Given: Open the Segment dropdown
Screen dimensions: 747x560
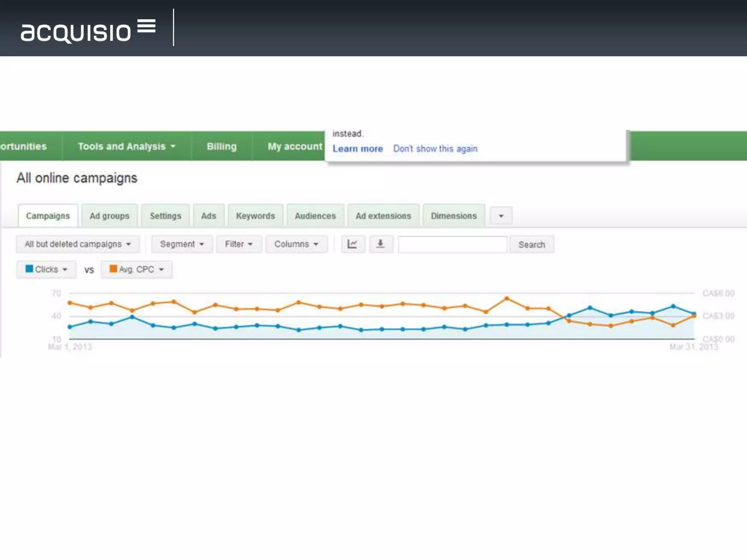Looking at the screenshot, I should click(x=182, y=244).
